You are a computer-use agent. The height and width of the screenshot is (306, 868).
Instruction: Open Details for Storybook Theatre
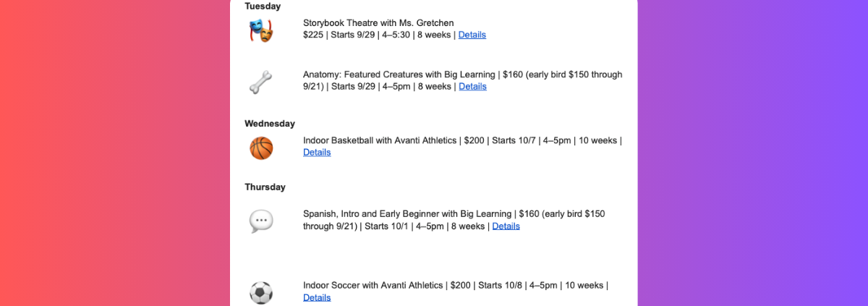tap(472, 35)
